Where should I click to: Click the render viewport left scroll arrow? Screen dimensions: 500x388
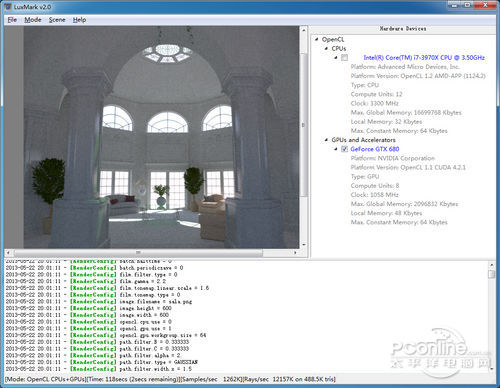[x=8, y=253]
